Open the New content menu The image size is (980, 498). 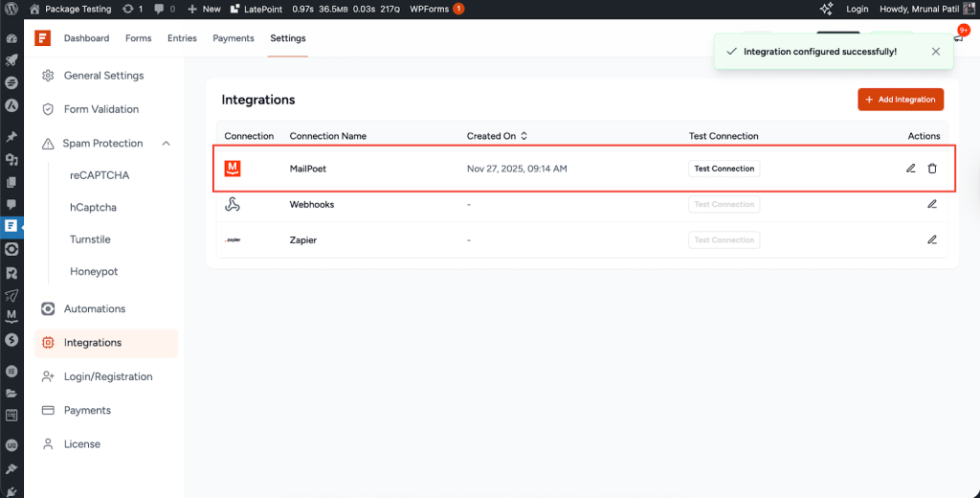tap(204, 10)
